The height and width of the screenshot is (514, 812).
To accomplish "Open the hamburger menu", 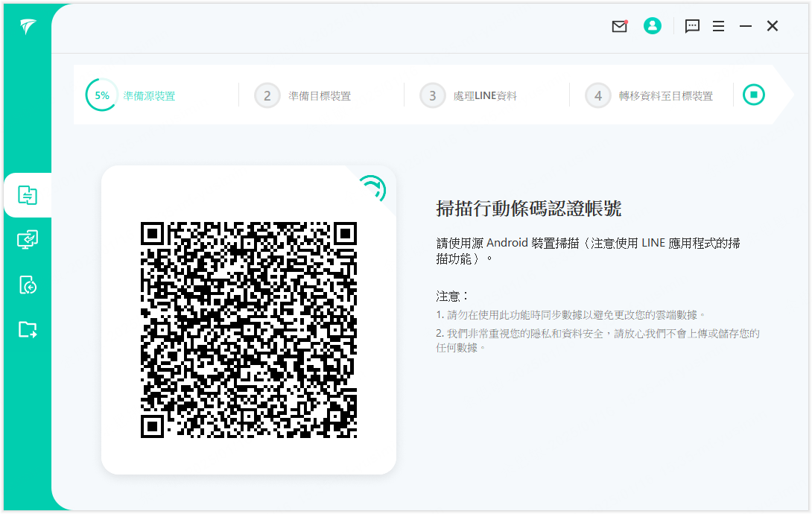I will [718, 26].
